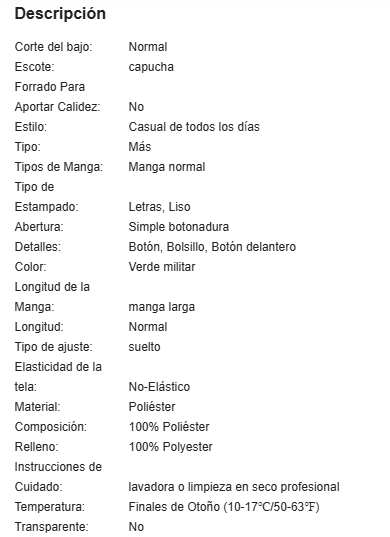Click the 'suelto' fit value
Image resolution: width=390 pixels, height=537 pixels.
coord(144,347)
